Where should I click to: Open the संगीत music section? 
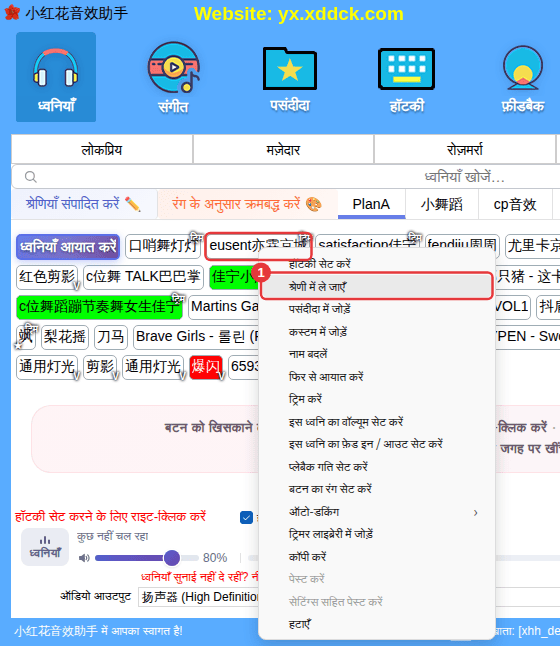coord(173,77)
